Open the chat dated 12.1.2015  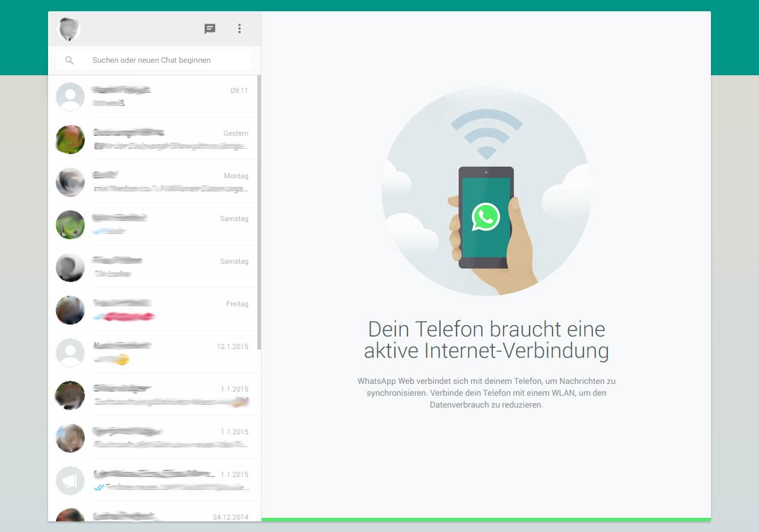(153, 352)
